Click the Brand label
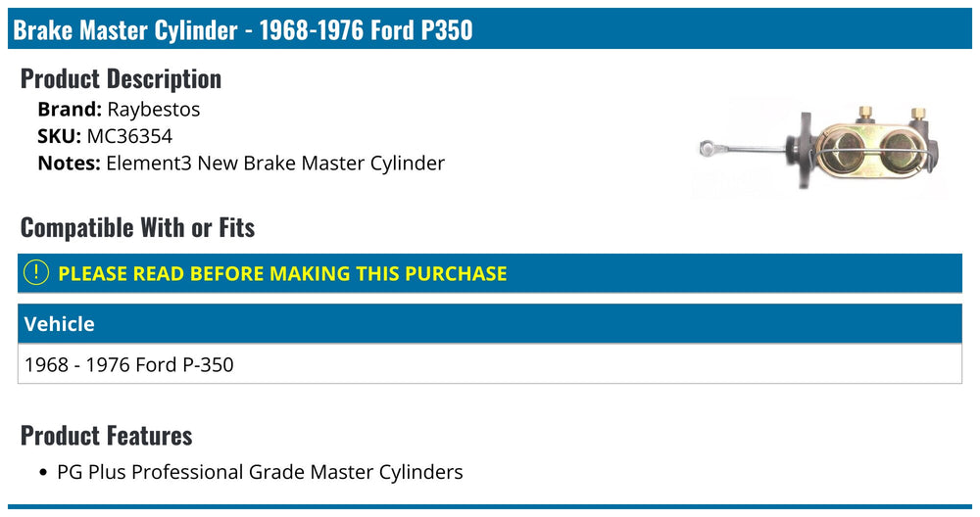This screenshot has width=980, height=517. point(70,110)
